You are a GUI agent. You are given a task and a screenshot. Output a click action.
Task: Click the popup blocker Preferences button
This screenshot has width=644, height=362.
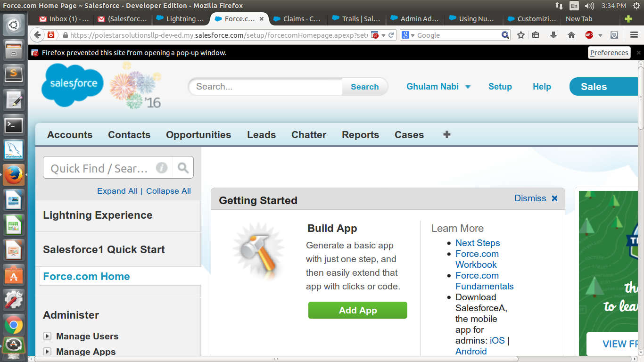609,53
